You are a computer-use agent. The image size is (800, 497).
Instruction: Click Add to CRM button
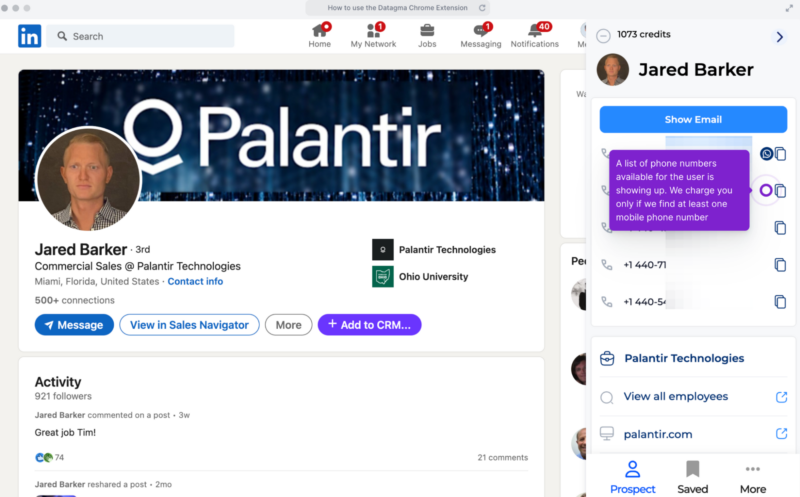click(x=369, y=325)
